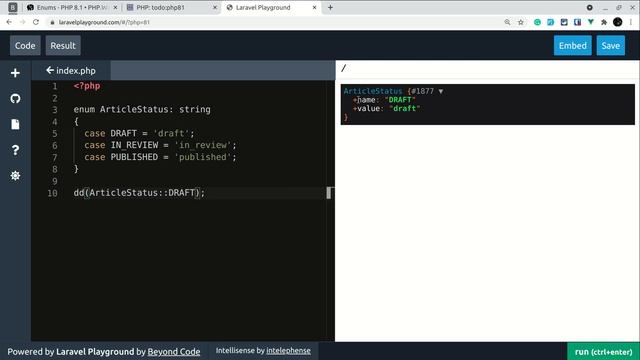Image resolution: width=640 pixels, height=360 pixels.
Task: Click the case PUBLISHED line
Action: click(160, 157)
